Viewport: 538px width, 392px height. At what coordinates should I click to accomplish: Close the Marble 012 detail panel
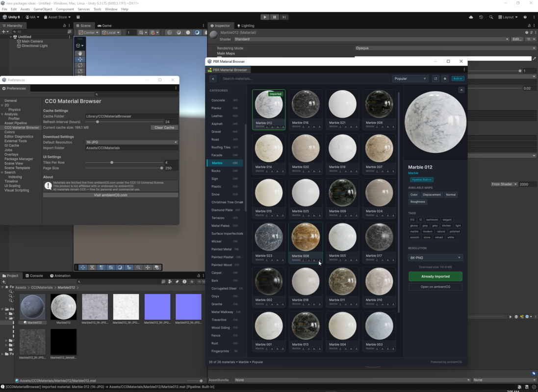[x=461, y=90]
